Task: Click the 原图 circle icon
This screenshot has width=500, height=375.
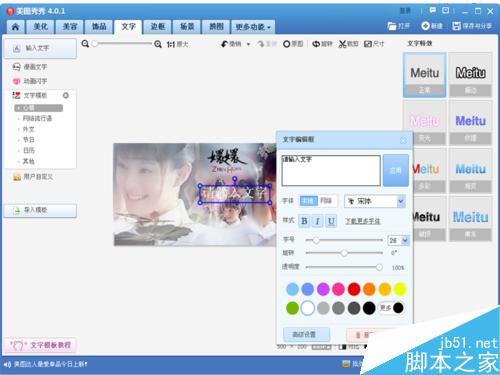Action: (x=286, y=44)
